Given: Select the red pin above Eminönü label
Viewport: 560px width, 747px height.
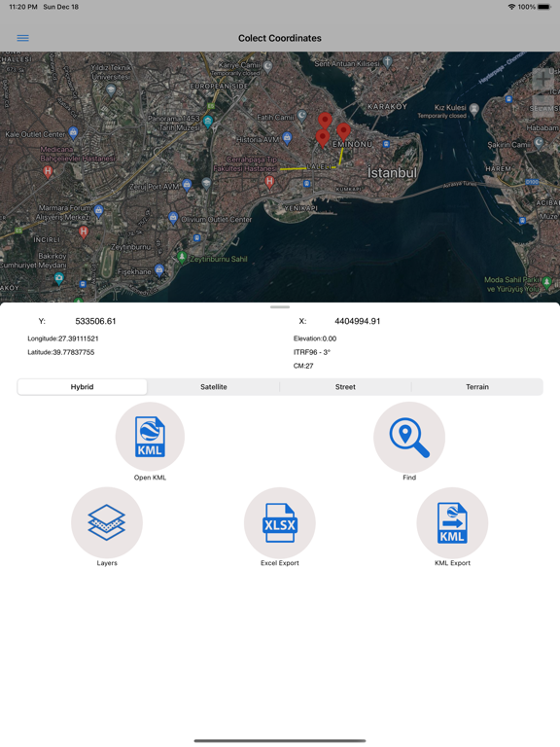Looking at the screenshot, I should 343,131.
